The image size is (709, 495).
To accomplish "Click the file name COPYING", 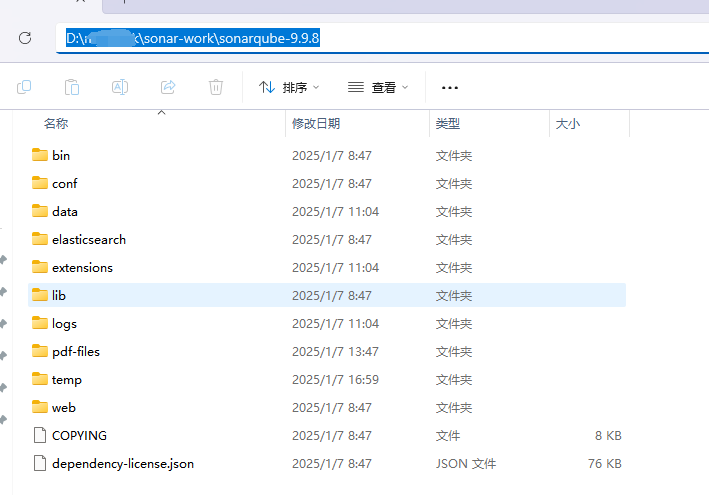I will pyautogui.click(x=79, y=435).
